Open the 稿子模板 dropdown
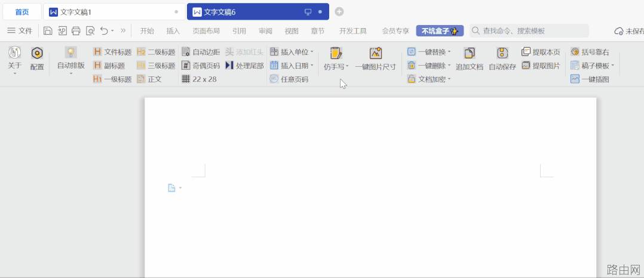The height and width of the screenshot is (278, 644). [612, 65]
